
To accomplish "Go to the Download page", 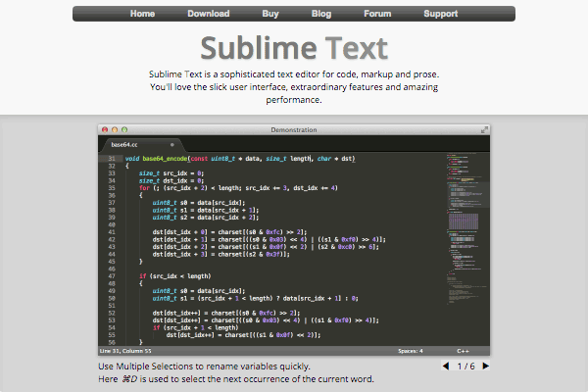I will 209,14.
